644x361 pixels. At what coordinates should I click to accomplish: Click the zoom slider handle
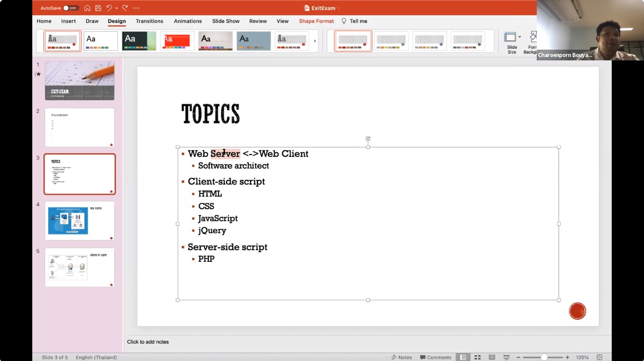[544, 357]
